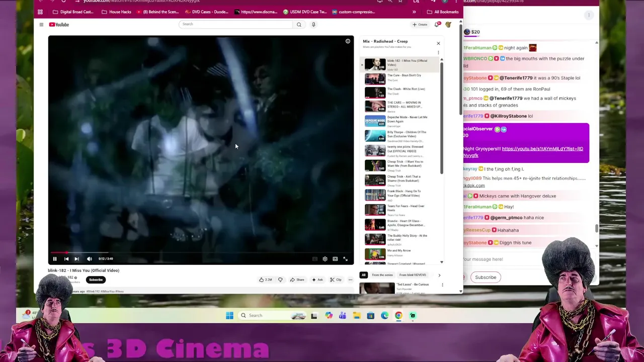Open the USDM DVD Case bookmark

(305, 12)
